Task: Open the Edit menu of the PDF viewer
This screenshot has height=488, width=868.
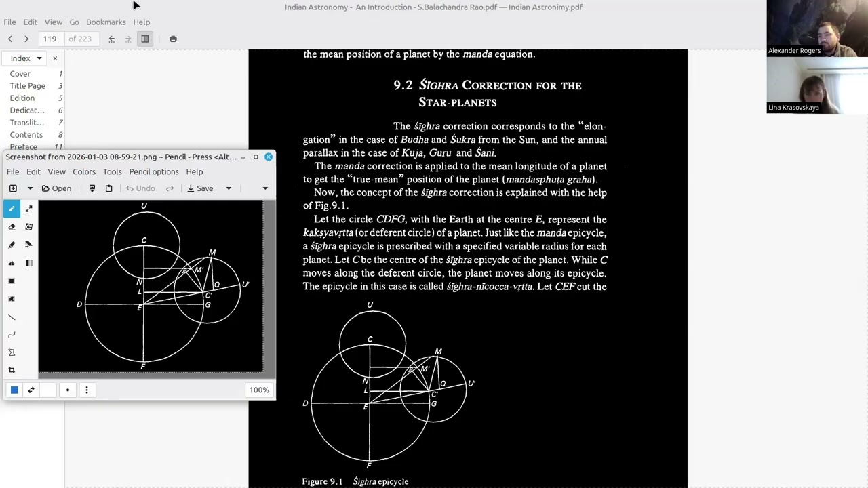Action: (x=31, y=22)
